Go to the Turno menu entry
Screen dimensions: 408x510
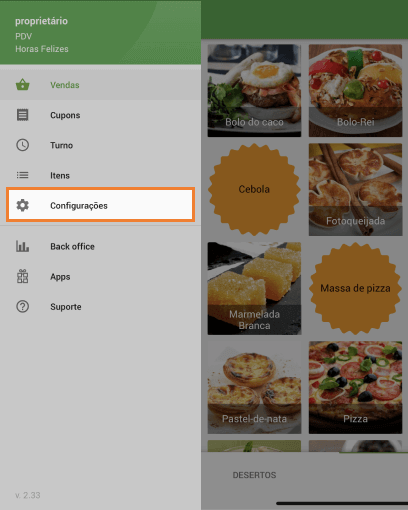point(100,145)
